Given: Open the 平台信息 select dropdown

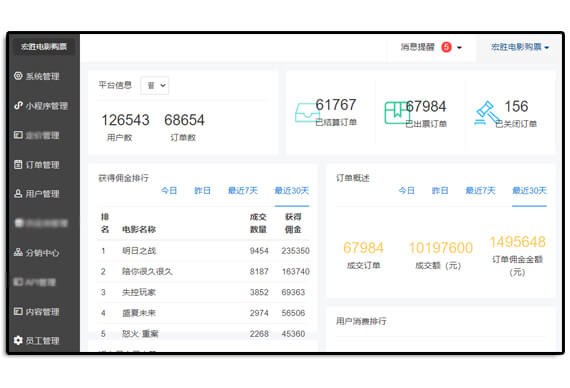Looking at the screenshot, I should pyautogui.click(x=155, y=85).
